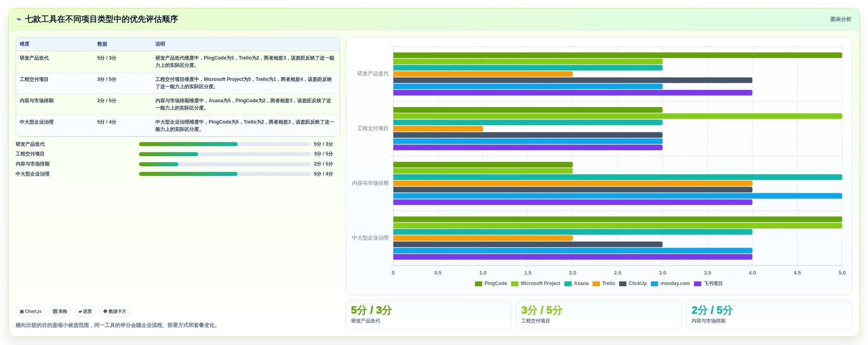This screenshot has height=345, width=868.
Task: Click the PingCode legend label
Action: point(496,283)
